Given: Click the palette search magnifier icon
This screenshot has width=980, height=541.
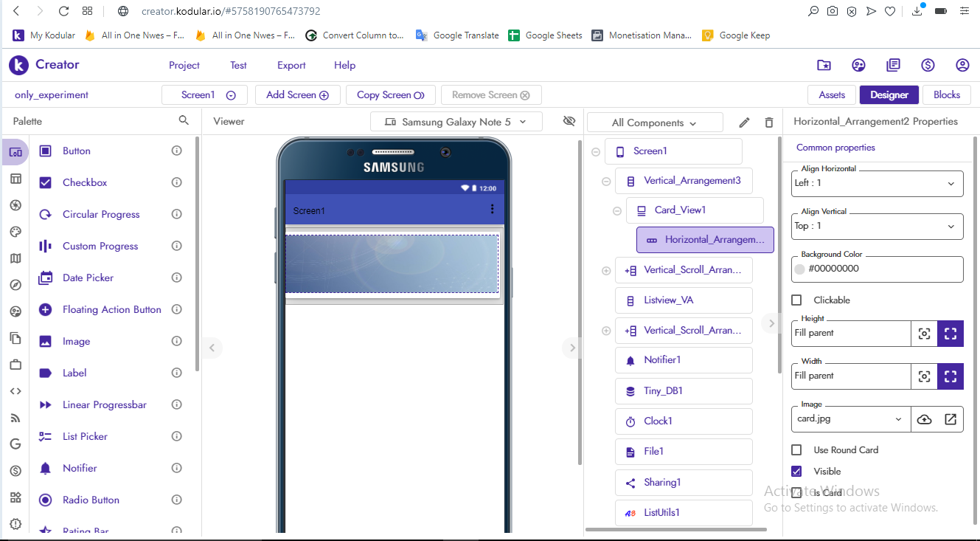Looking at the screenshot, I should coord(184,120).
